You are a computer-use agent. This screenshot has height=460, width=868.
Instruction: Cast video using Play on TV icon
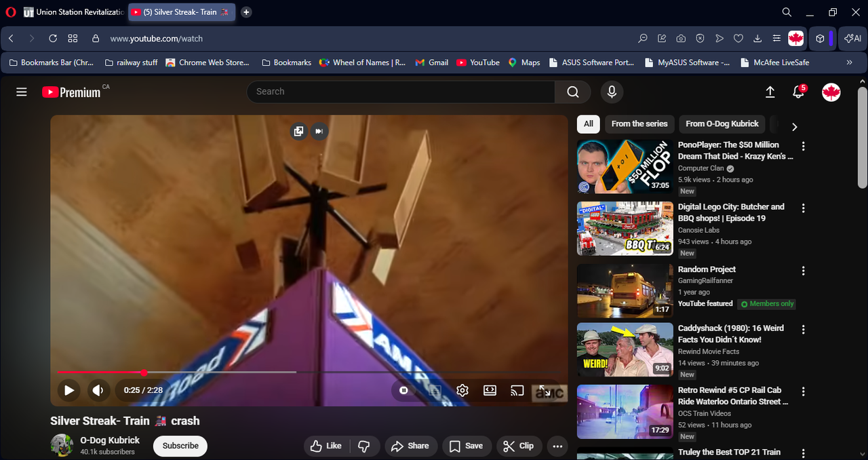pos(517,390)
